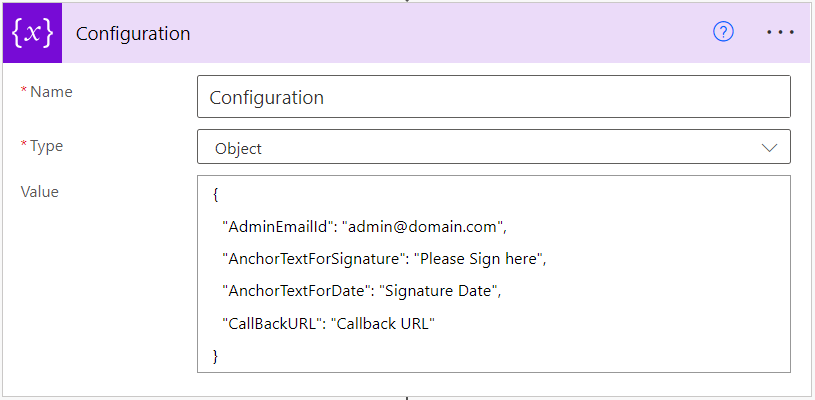815x400 pixels.
Task: Open the Type combo box showing Object
Action: point(494,146)
